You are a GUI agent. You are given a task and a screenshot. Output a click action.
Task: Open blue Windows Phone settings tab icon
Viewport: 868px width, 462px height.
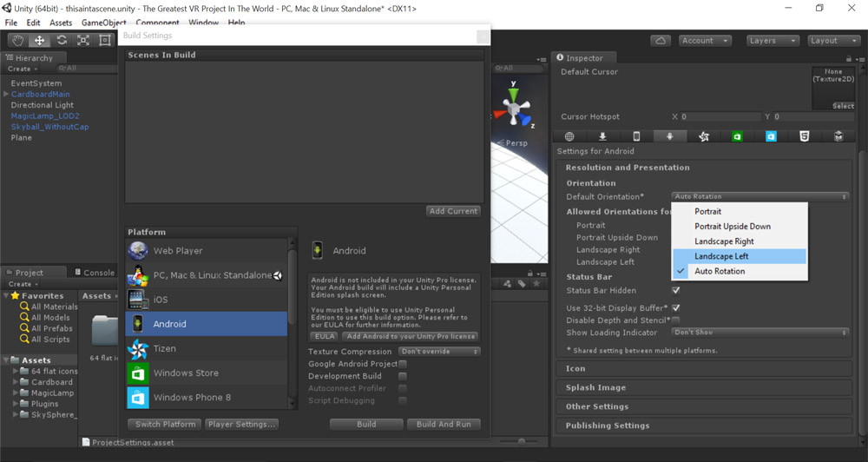[771, 136]
